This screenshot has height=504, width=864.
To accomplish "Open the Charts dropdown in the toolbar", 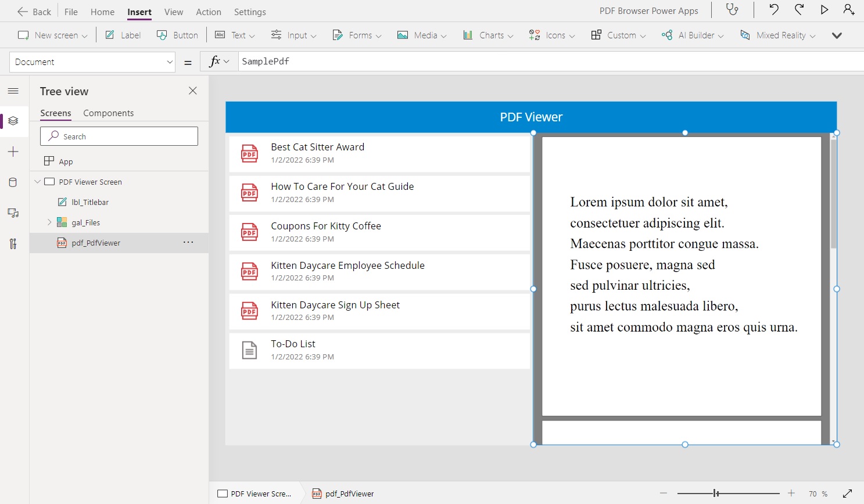I will [487, 35].
